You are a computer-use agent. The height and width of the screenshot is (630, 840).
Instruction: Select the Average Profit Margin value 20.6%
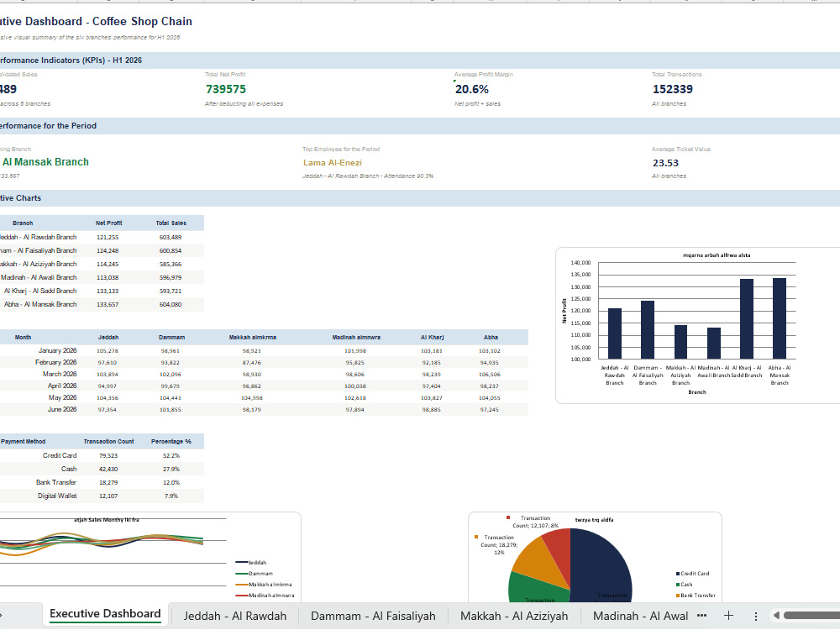click(x=471, y=90)
